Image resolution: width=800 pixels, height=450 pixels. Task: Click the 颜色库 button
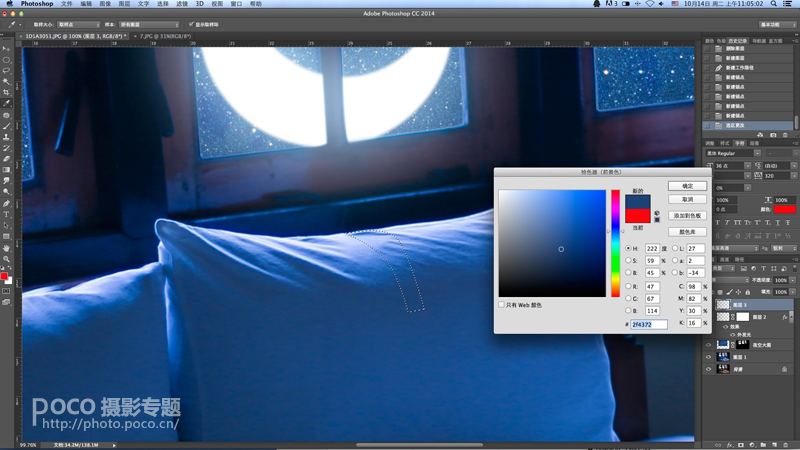point(687,232)
